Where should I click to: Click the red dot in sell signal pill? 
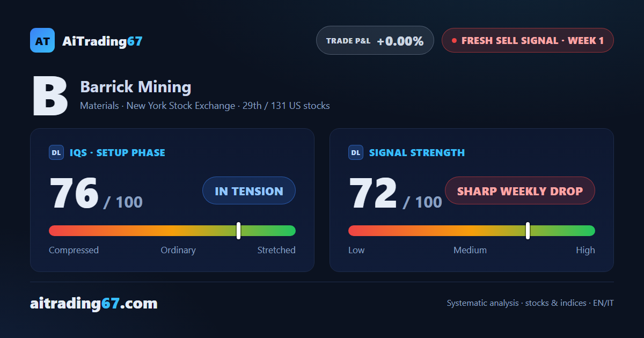(x=454, y=41)
